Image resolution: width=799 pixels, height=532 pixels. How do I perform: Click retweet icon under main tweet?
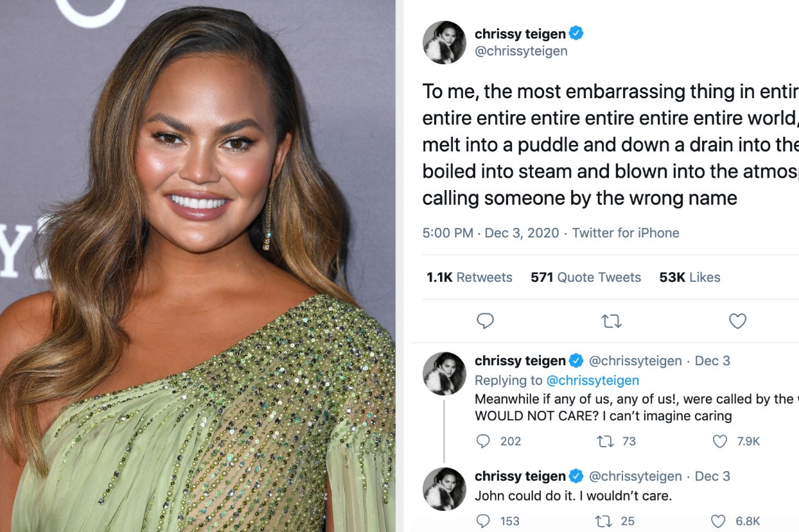(x=611, y=320)
